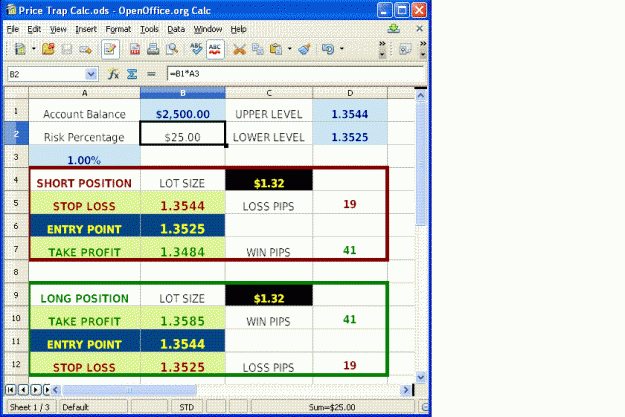The height and width of the screenshot is (417, 625).
Task: Open the Tools menu
Action: (x=149, y=29)
